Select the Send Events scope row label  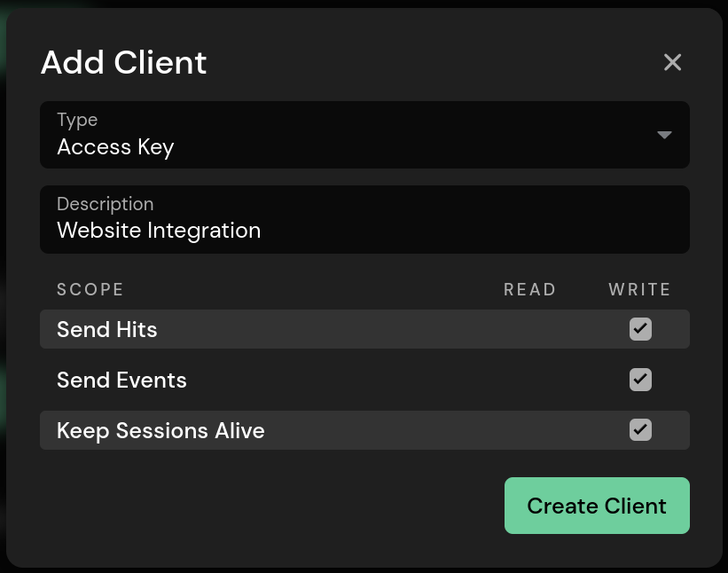coord(121,381)
